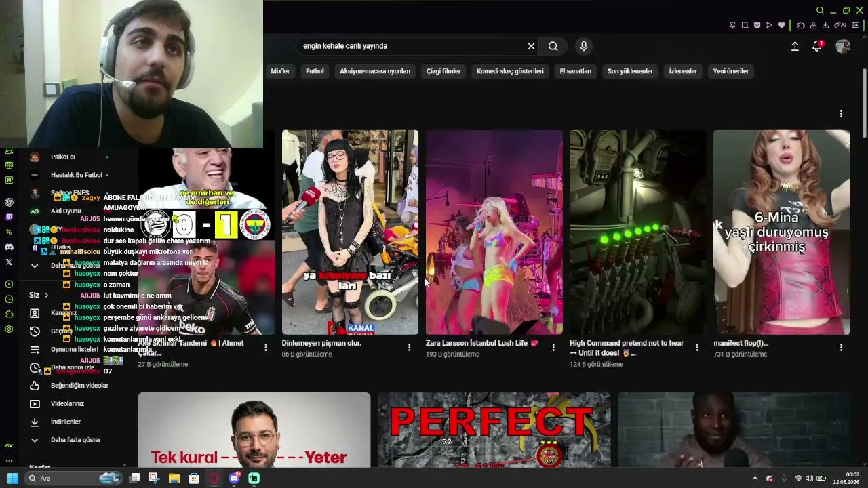The width and height of the screenshot is (868, 488).
Task: Click the Opera snapshot icon
Action: point(745,26)
